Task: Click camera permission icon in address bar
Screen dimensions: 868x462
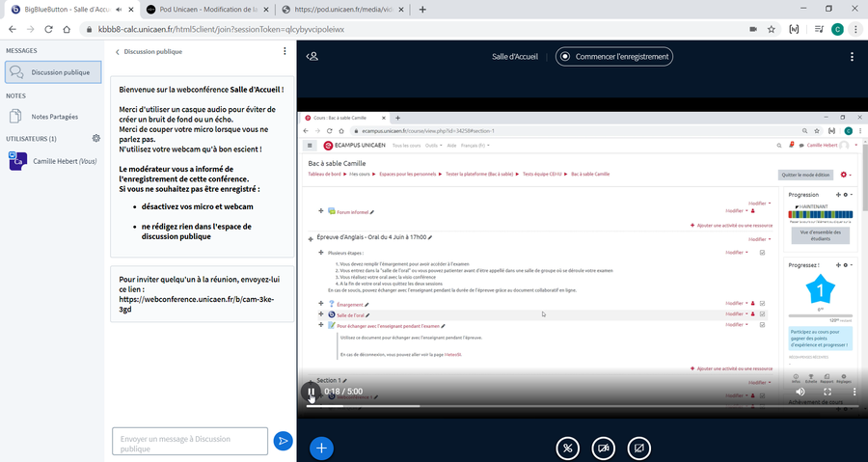Action: [x=753, y=29]
